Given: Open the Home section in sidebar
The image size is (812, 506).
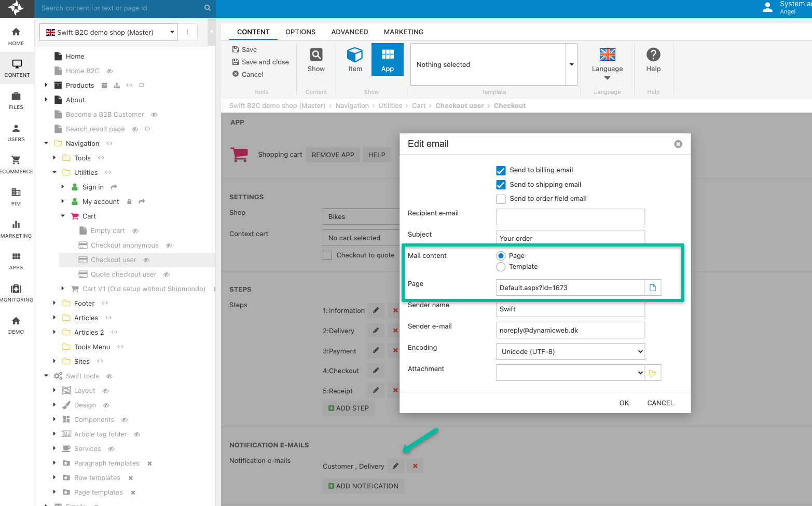Looking at the screenshot, I should point(16,36).
